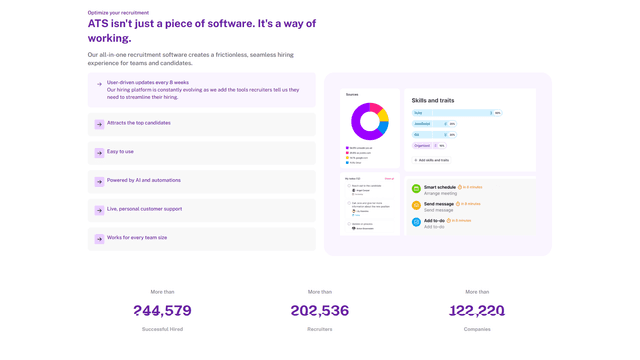
Task: Click 'Optimize your recruitment' label
Action: (118, 13)
